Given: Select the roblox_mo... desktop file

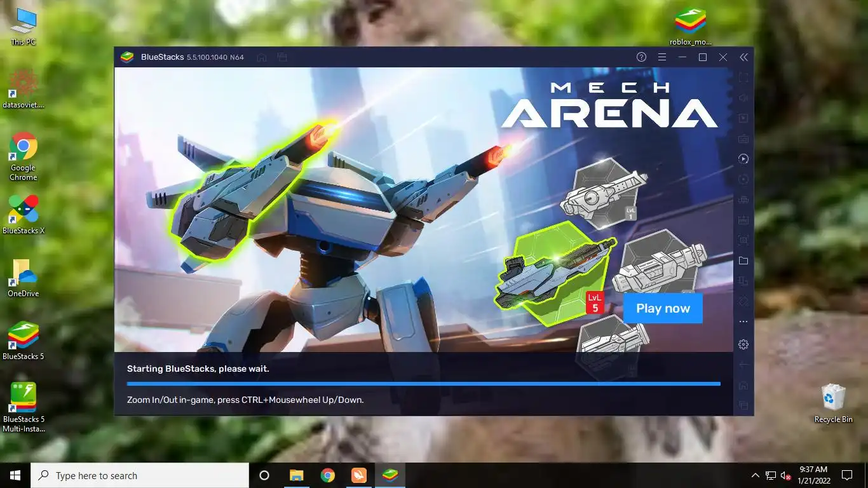Looking at the screenshot, I should pos(691,27).
